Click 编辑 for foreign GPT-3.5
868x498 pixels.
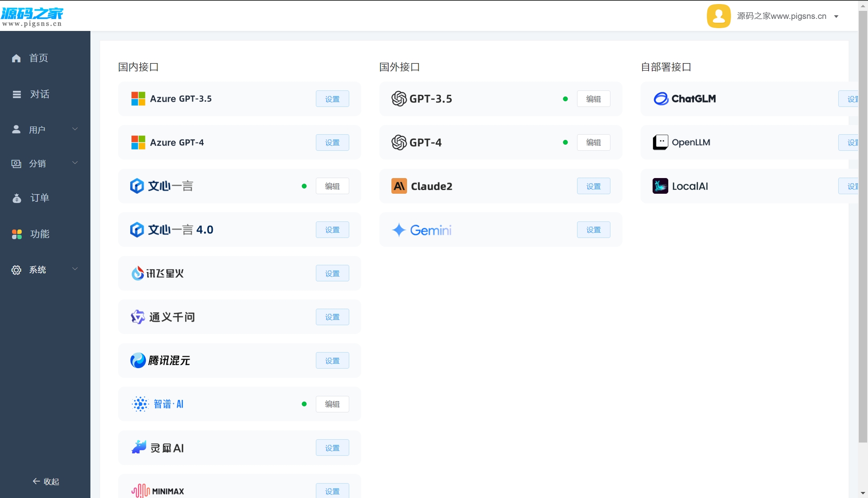(x=594, y=99)
